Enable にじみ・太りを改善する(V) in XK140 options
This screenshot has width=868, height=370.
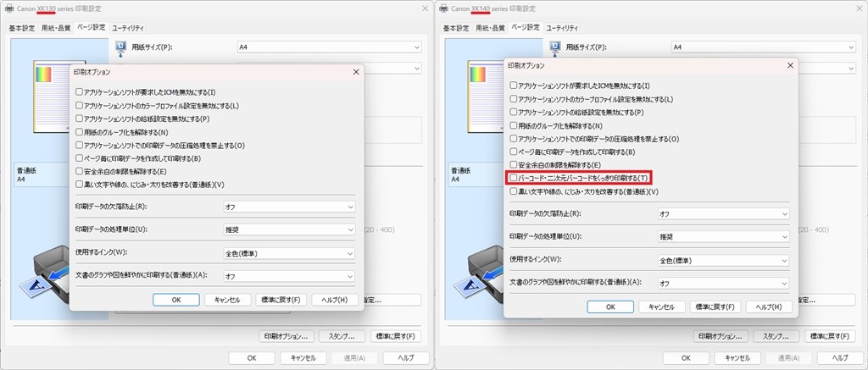click(x=514, y=191)
